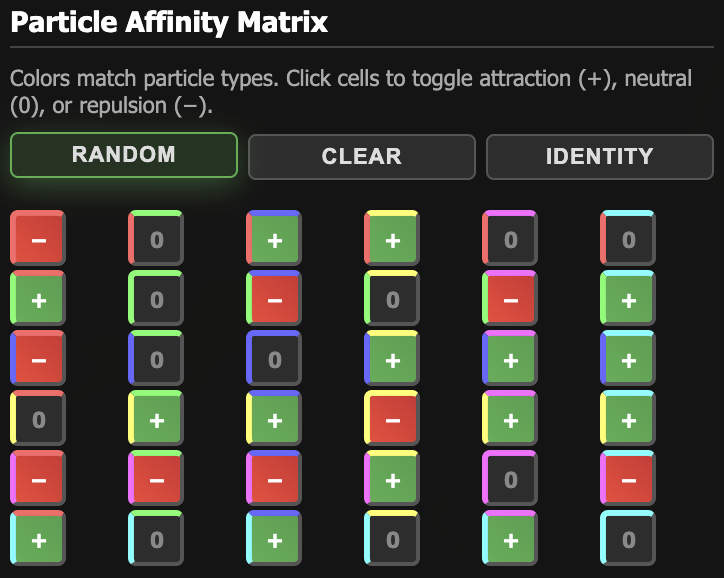The image size is (724, 578).
Task: Toggle green-row magenta-column repulsion cell
Action: [x=510, y=299]
